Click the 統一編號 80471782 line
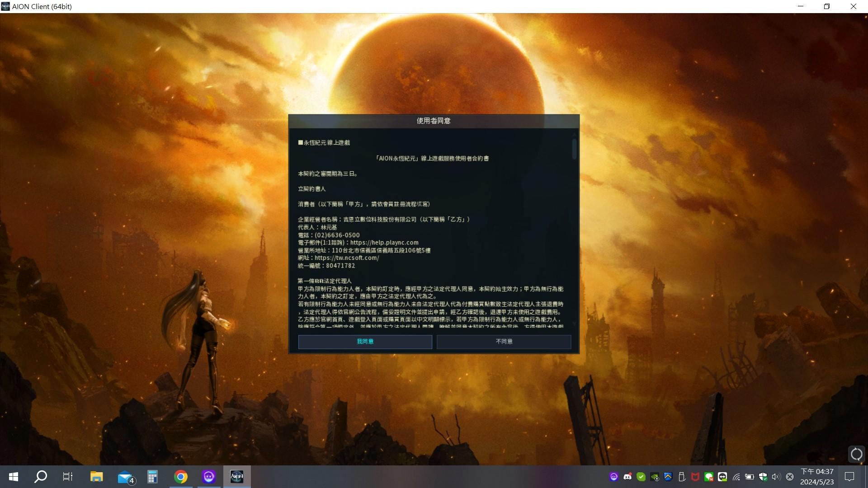Image resolution: width=868 pixels, height=488 pixels. [326, 266]
